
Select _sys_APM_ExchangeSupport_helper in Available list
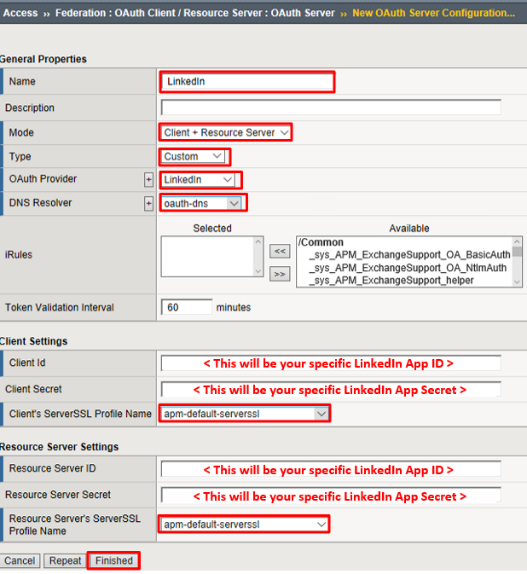point(391,280)
